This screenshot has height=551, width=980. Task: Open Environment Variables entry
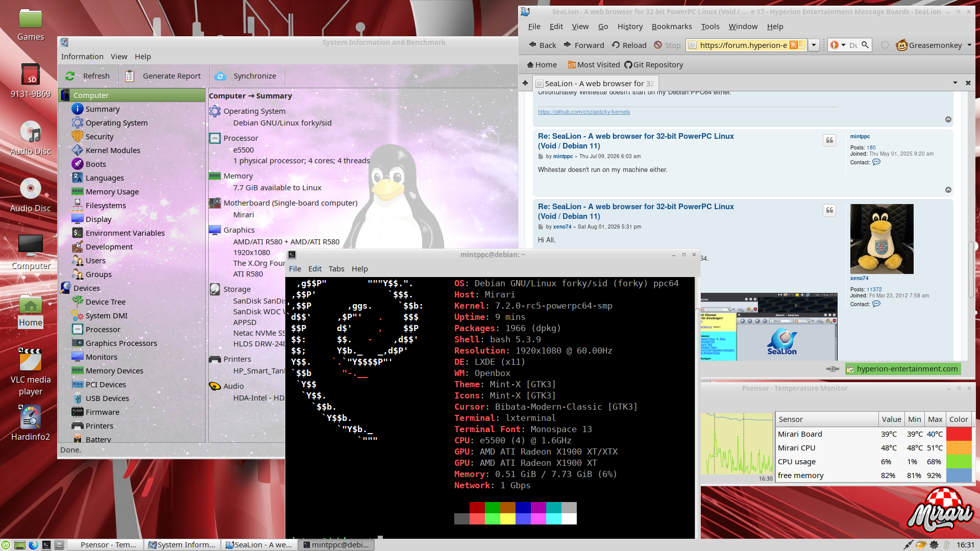point(125,233)
